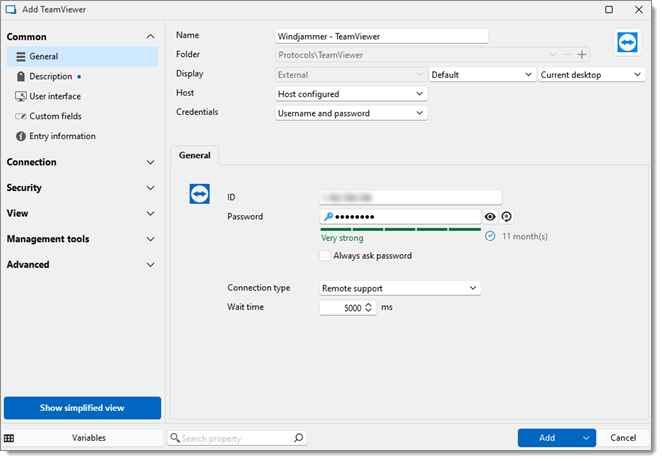The image size is (662, 461).
Task: Click the plus icon beside Folder field
Action: coord(582,54)
